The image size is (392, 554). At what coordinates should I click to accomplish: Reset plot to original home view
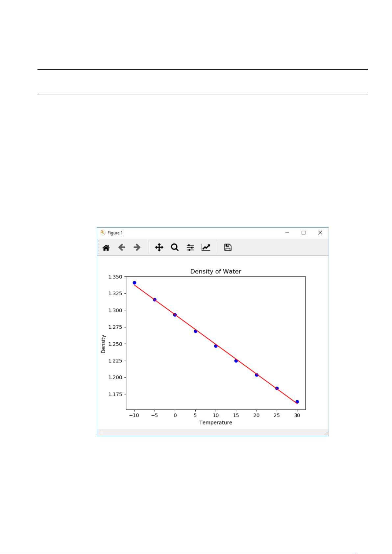106,248
